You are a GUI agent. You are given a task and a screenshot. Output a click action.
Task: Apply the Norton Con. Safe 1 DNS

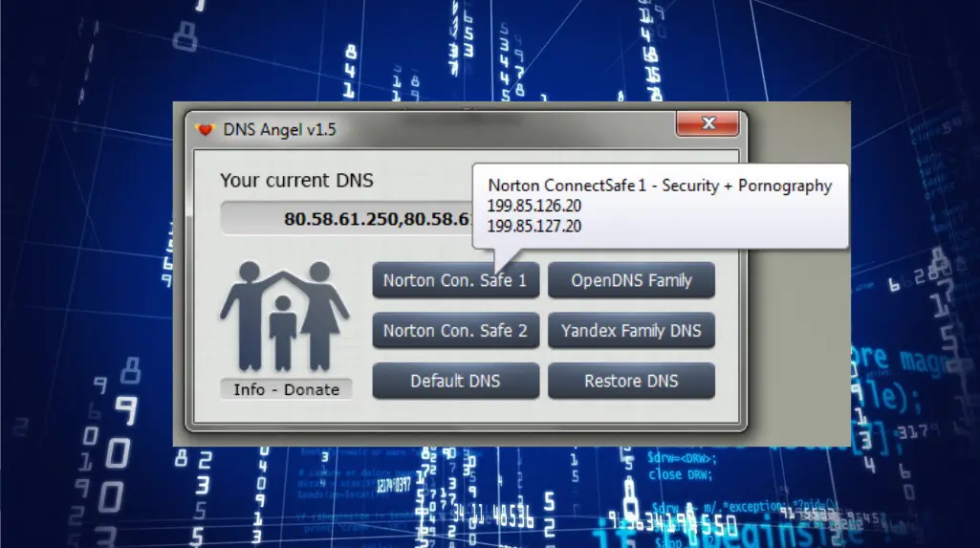[x=456, y=280]
